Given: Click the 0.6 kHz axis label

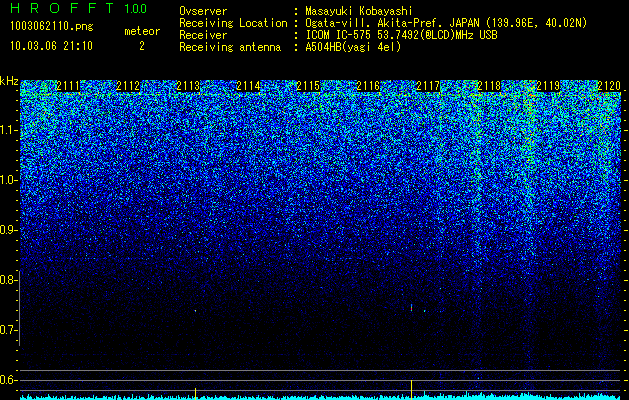Looking at the screenshot, I should (9, 380).
